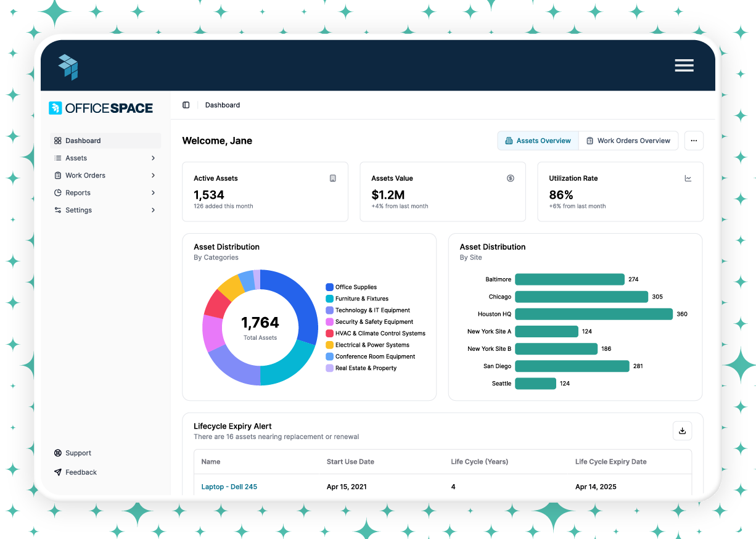This screenshot has width=756, height=539.
Task: Click the Houston HQ bar in site chart
Action: pyautogui.click(x=592, y=314)
